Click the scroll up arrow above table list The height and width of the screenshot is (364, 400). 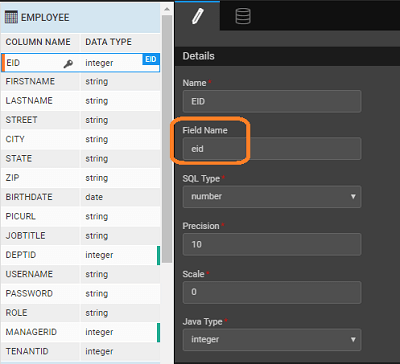pos(167,9)
